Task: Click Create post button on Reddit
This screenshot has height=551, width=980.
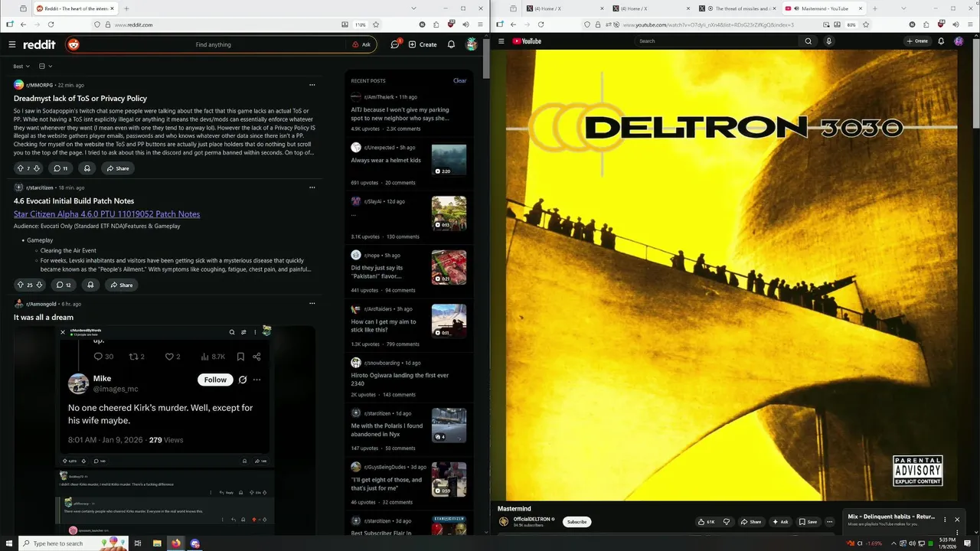Action: [x=423, y=44]
